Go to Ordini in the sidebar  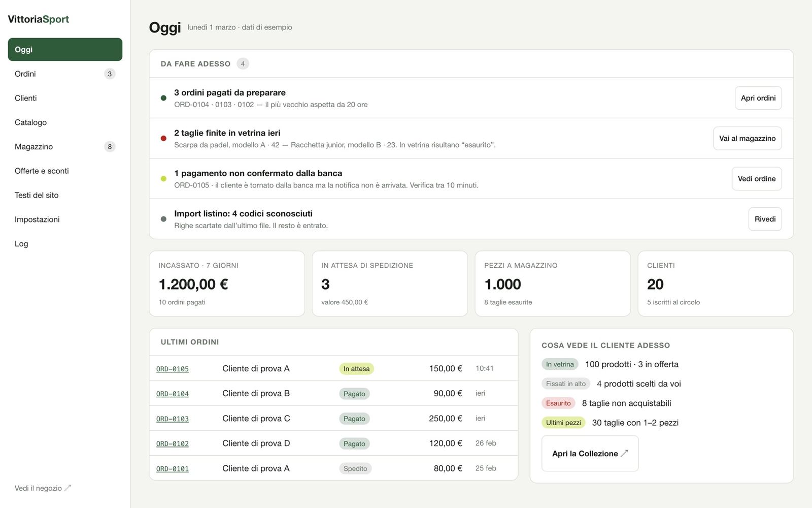coord(65,74)
